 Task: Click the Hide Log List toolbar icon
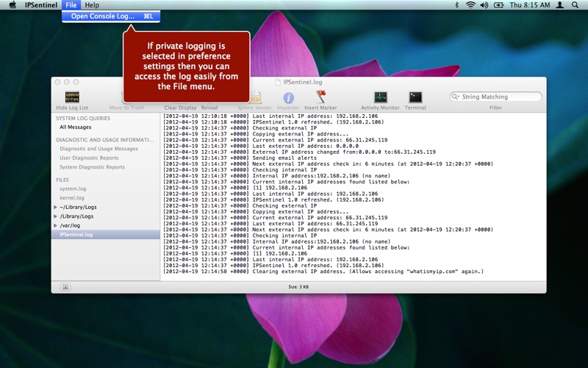(72, 97)
